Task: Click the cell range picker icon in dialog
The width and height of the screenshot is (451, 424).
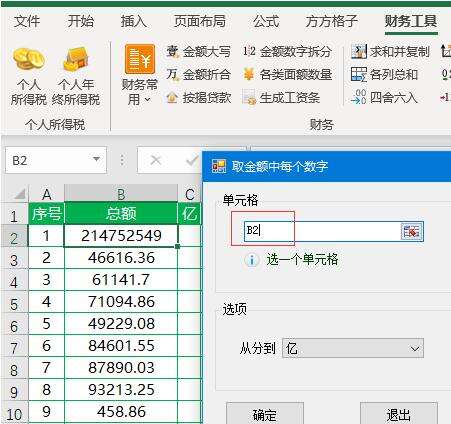Action: click(412, 231)
